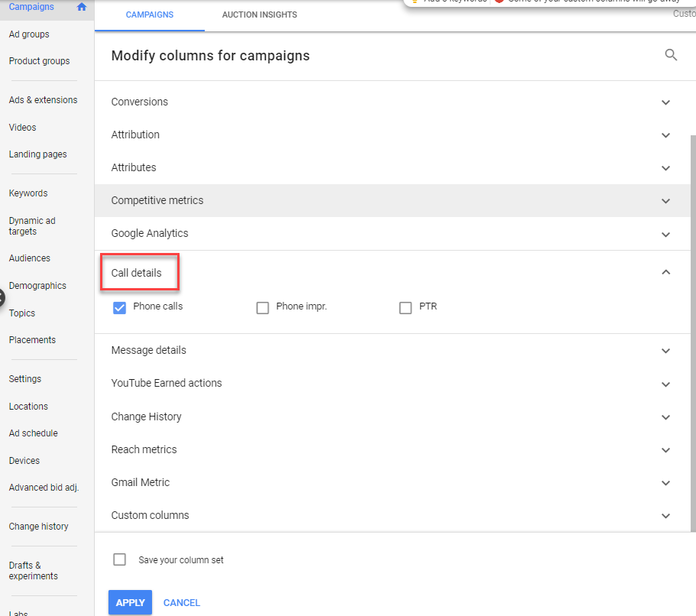Go to Ads & extensions

click(43, 100)
